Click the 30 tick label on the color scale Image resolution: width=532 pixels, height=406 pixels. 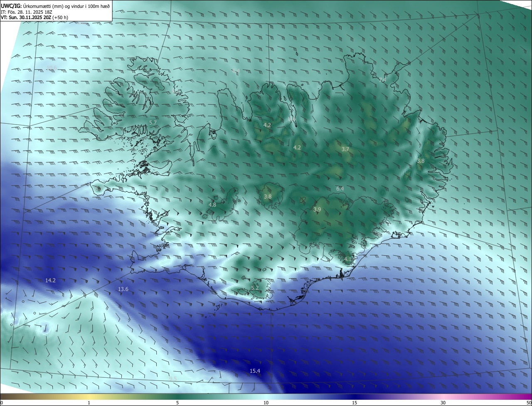pos(443,403)
